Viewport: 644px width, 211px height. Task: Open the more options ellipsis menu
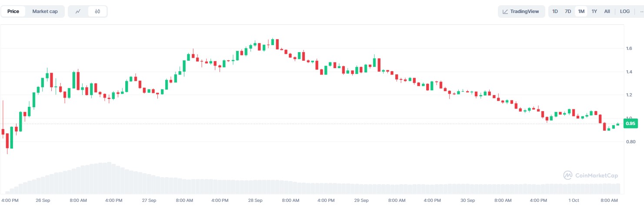click(x=641, y=12)
